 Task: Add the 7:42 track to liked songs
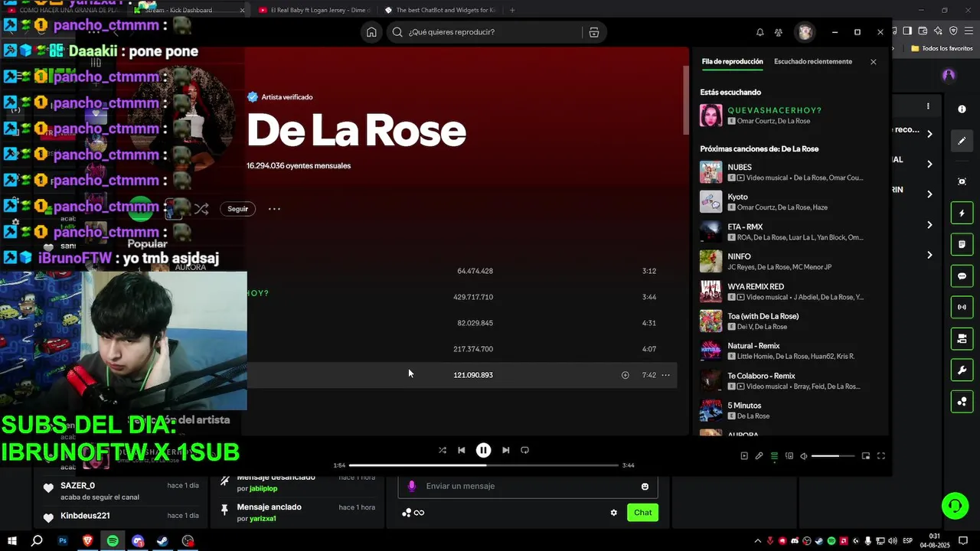pyautogui.click(x=625, y=375)
